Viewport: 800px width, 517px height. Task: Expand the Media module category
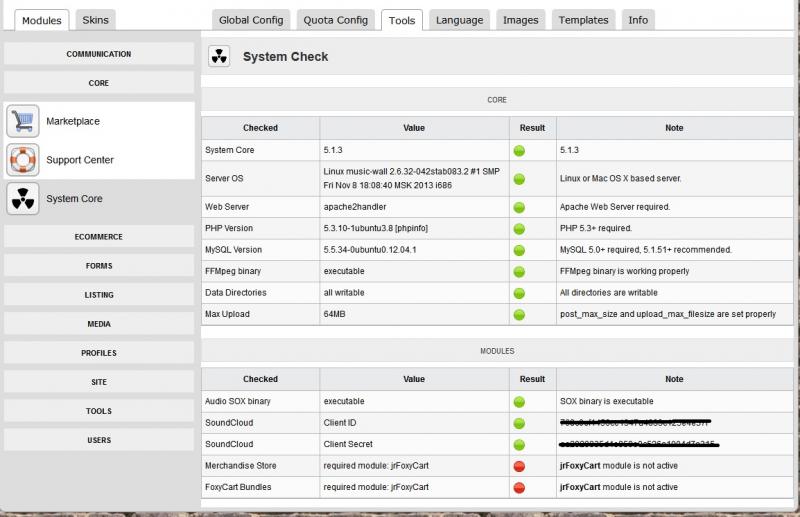pyautogui.click(x=98, y=324)
